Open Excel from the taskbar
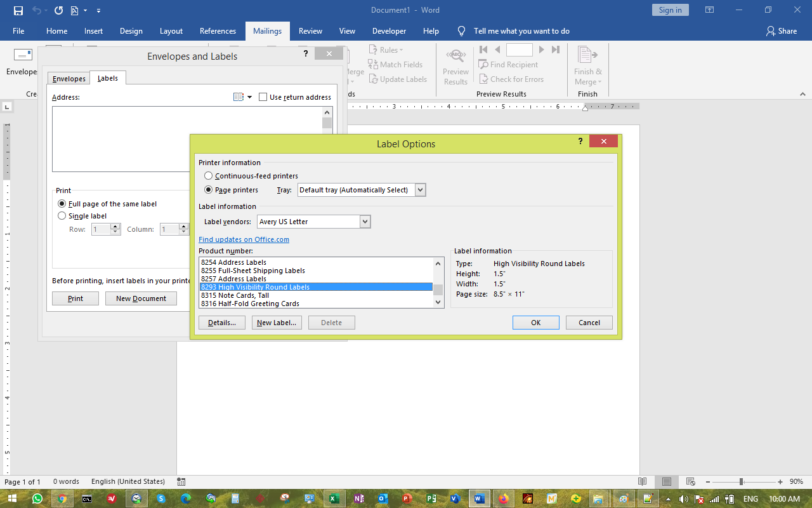The width and height of the screenshot is (812, 508). pyautogui.click(x=334, y=499)
